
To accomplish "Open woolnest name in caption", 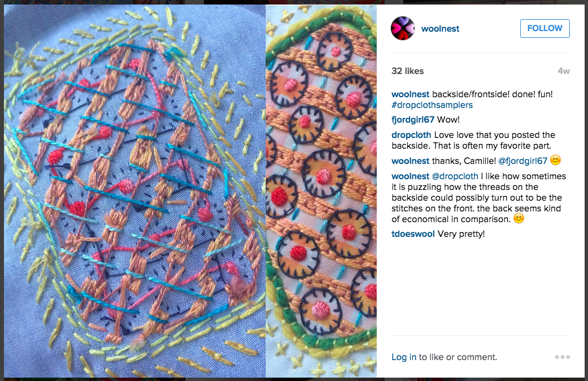I will (410, 94).
